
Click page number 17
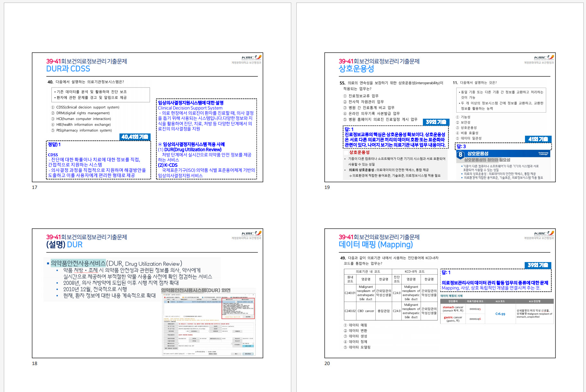coord(35,187)
